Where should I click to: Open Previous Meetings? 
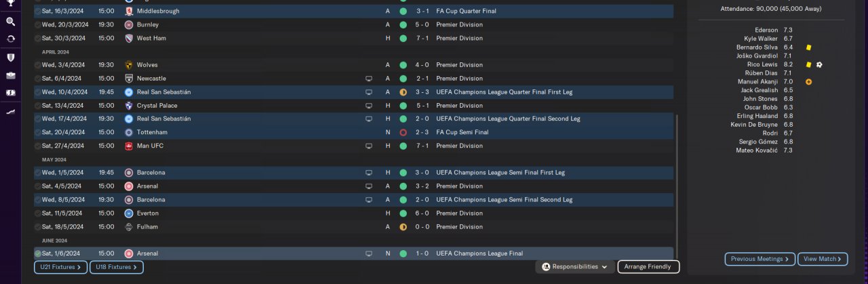(x=759, y=259)
